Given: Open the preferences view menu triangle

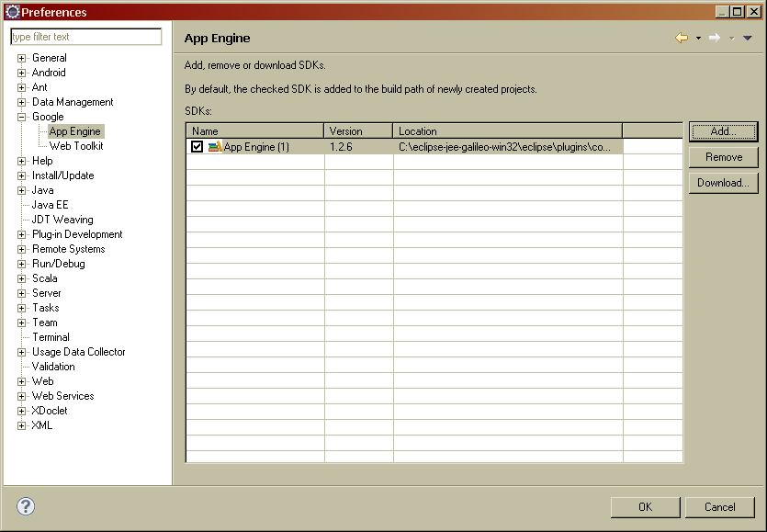Looking at the screenshot, I should [x=748, y=39].
